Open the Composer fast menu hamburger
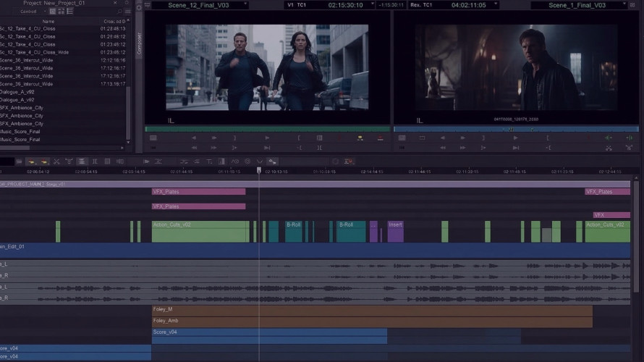644x362 pixels. coord(148,5)
